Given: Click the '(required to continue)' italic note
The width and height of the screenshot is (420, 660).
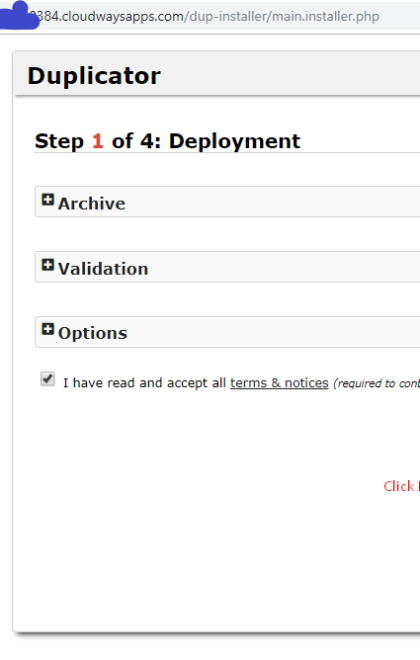Looking at the screenshot, I should pyautogui.click(x=376, y=383).
